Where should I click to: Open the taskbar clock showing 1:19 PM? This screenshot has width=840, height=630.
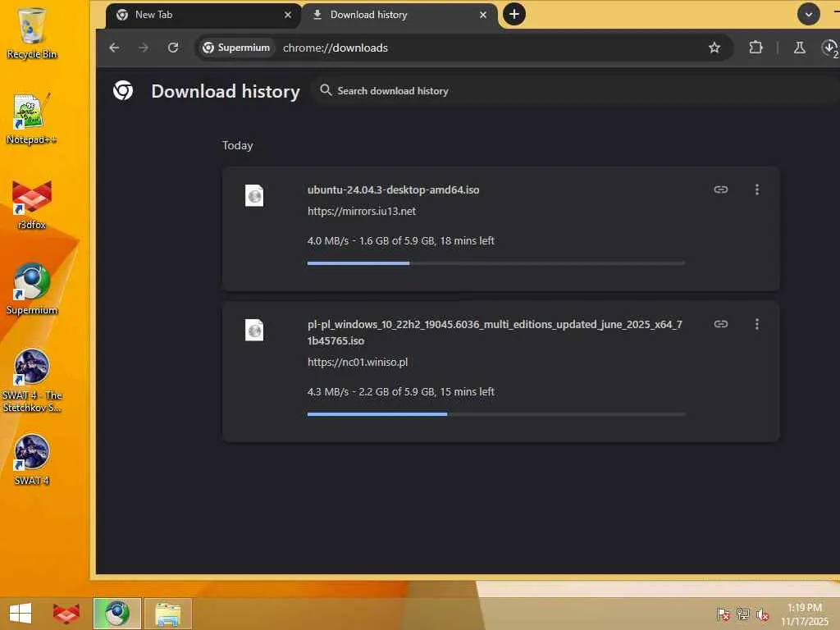click(x=805, y=614)
